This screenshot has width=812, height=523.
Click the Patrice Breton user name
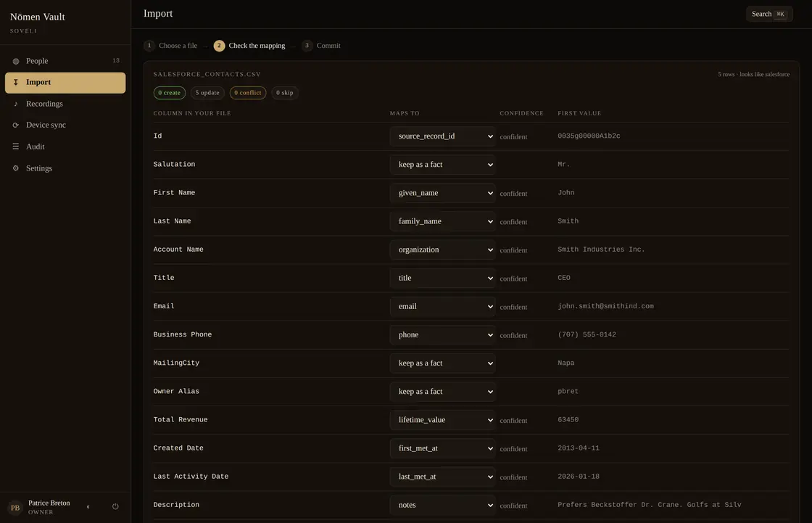49,503
